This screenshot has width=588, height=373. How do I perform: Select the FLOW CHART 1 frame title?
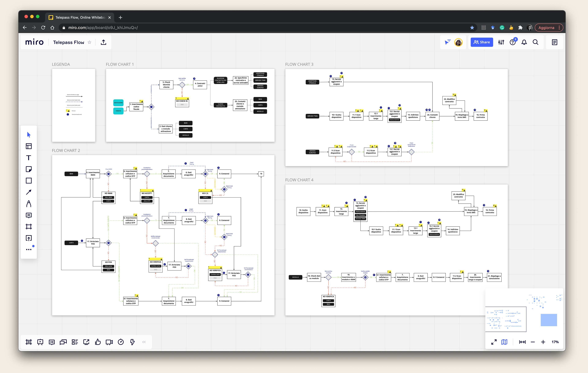[x=120, y=64]
